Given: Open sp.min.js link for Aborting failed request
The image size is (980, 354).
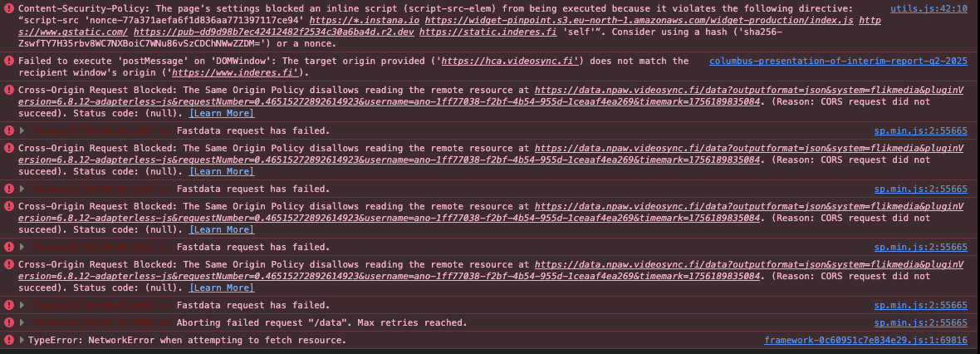Looking at the screenshot, I should [x=921, y=322].
